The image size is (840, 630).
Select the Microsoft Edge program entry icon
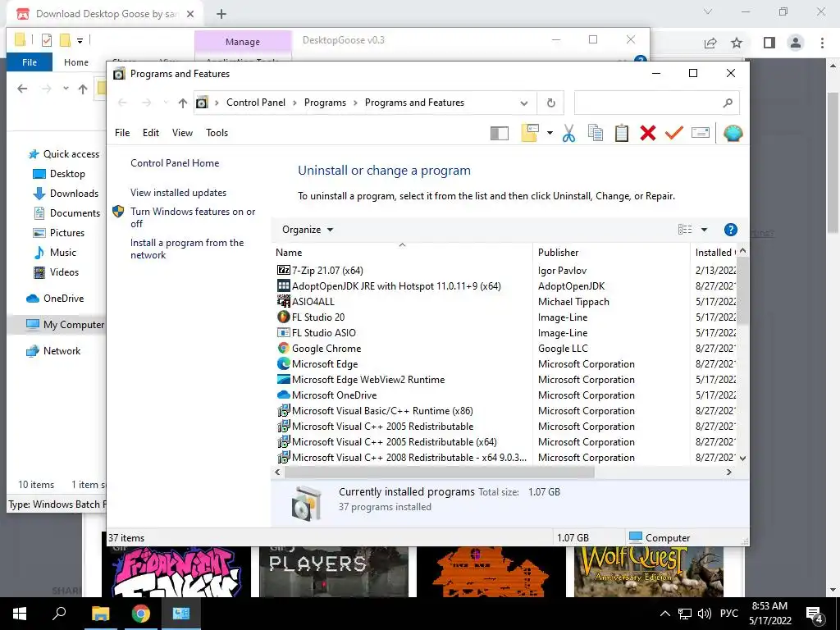[283, 363]
